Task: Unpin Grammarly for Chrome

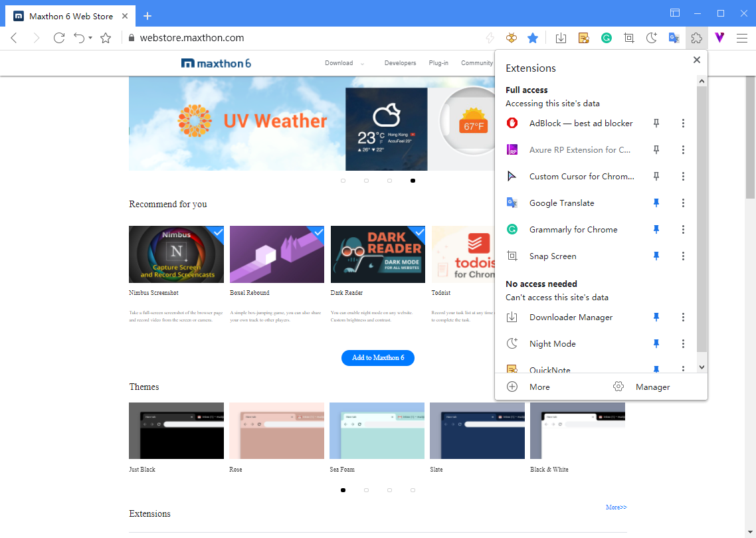Action: coord(656,229)
